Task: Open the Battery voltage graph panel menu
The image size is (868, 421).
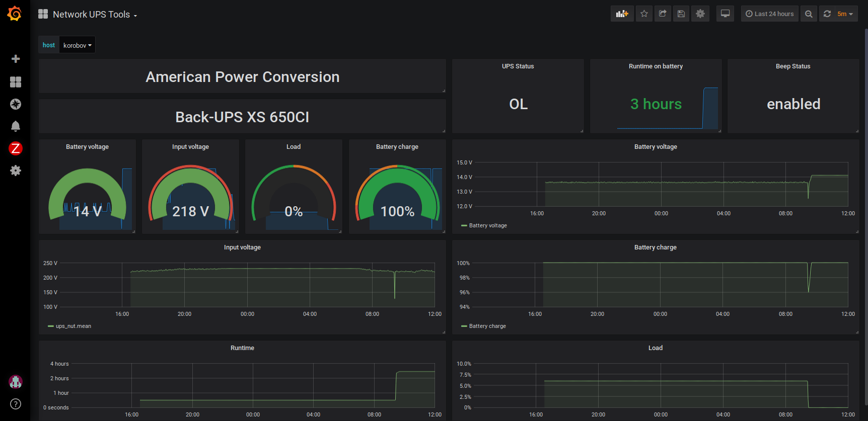Action: [x=656, y=147]
